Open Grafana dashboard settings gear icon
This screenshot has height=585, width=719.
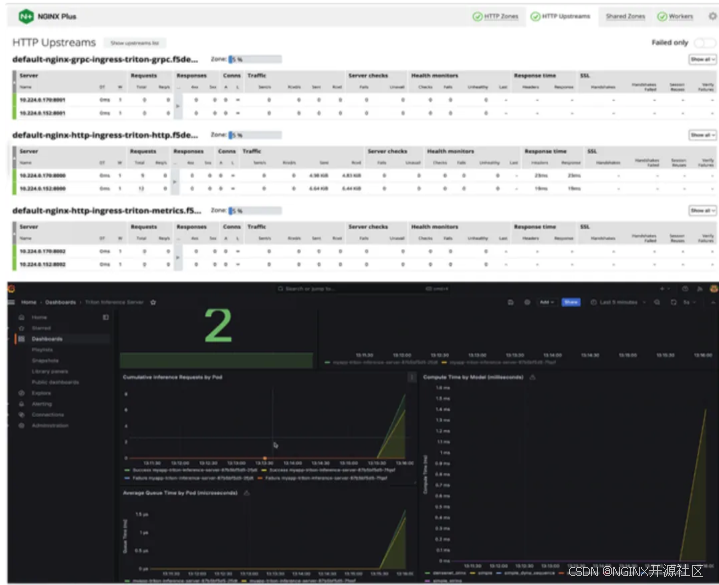pyautogui.click(x=527, y=302)
